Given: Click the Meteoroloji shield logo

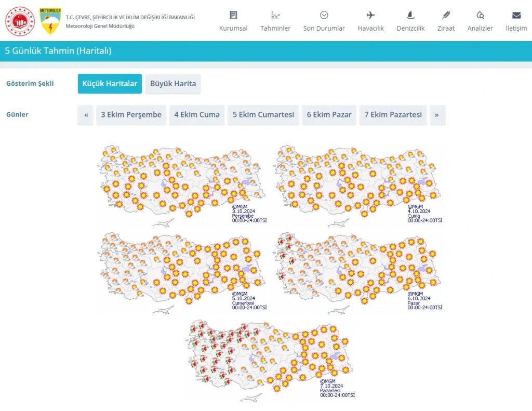Looking at the screenshot, I should point(50,21).
